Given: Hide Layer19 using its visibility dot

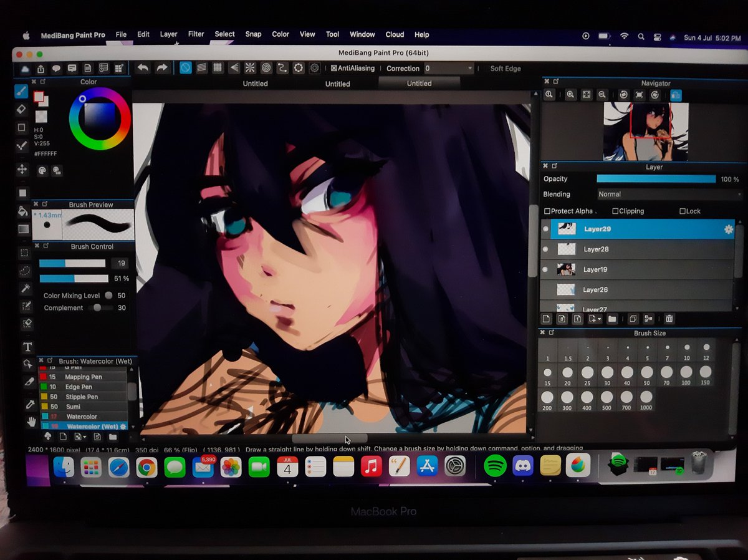Looking at the screenshot, I should click(x=546, y=269).
